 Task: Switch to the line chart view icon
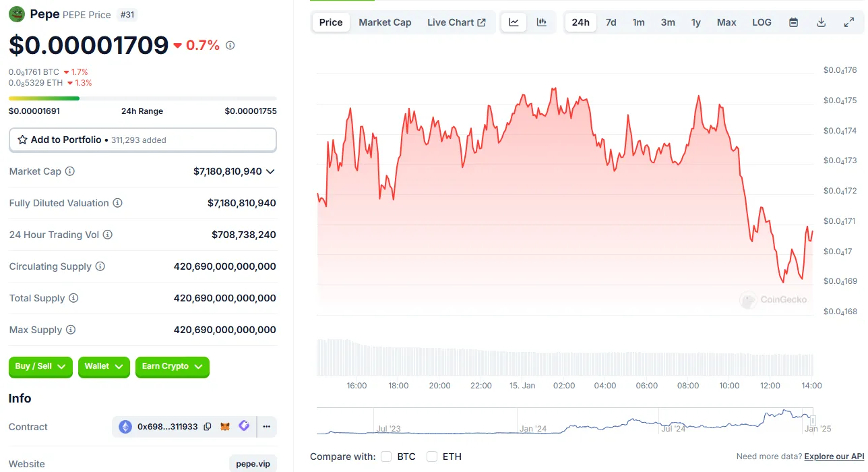[514, 22]
